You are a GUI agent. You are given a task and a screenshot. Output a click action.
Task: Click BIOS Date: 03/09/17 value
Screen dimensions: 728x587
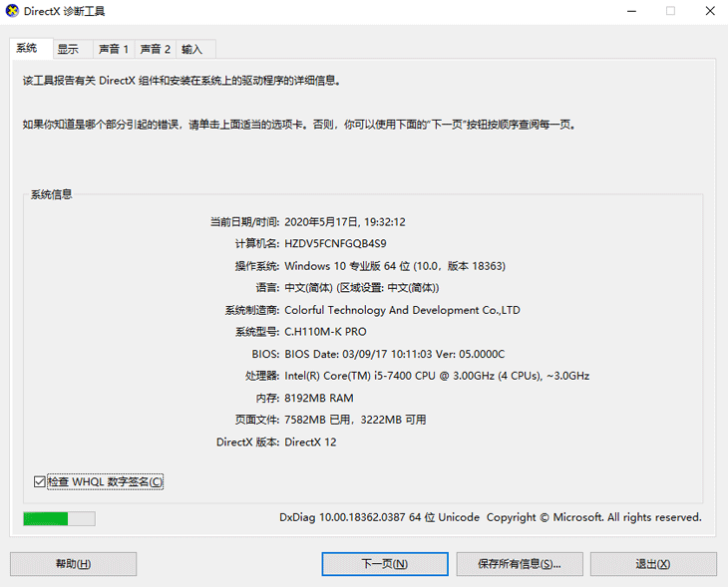[x=394, y=354]
